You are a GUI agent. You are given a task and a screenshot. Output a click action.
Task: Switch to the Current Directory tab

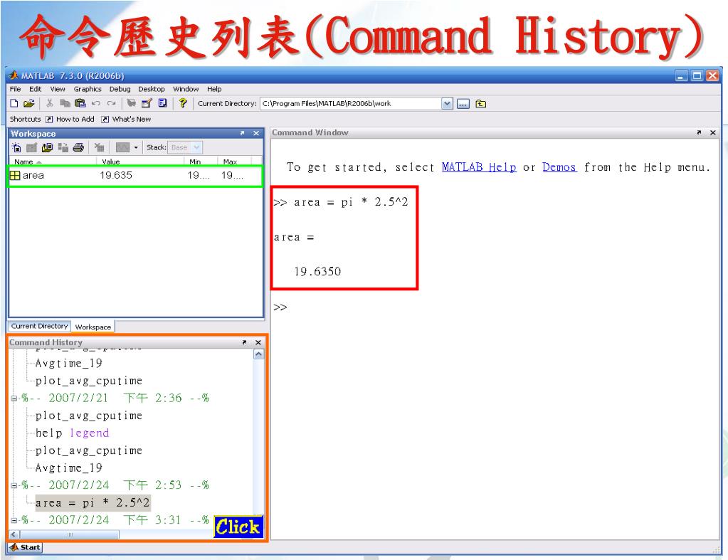coord(39,327)
